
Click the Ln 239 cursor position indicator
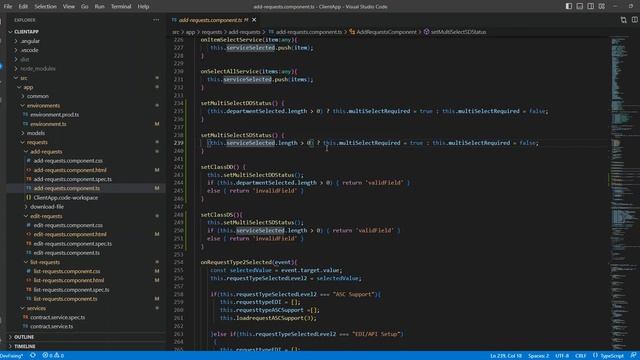506,356
